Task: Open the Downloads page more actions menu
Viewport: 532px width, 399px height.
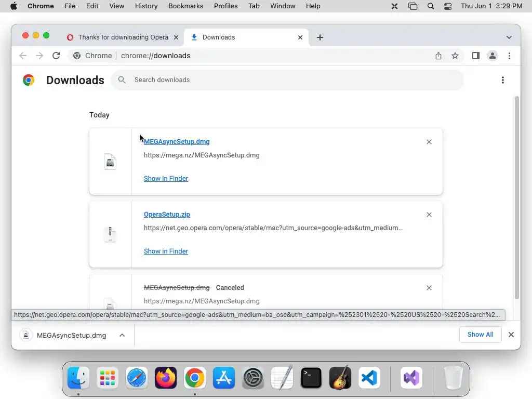Action: click(x=503, y=80)
